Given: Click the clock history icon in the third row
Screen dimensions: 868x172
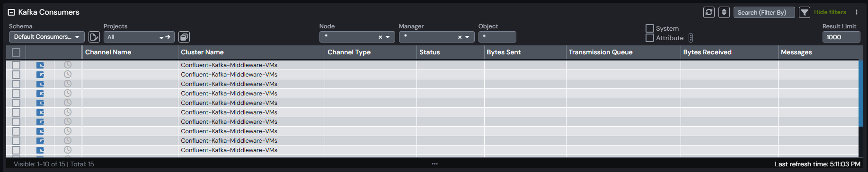Looking at the screenshot, I should (68, 84).
